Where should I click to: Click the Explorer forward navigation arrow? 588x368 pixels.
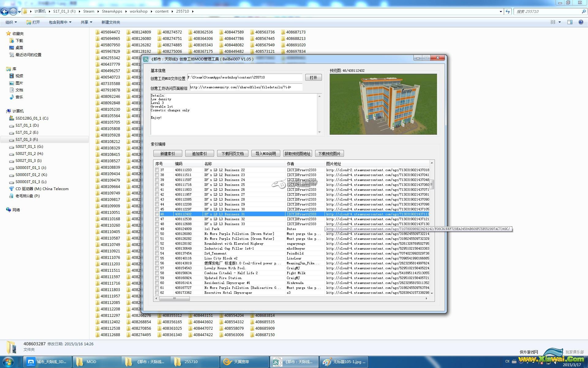[x=13, y=12]
